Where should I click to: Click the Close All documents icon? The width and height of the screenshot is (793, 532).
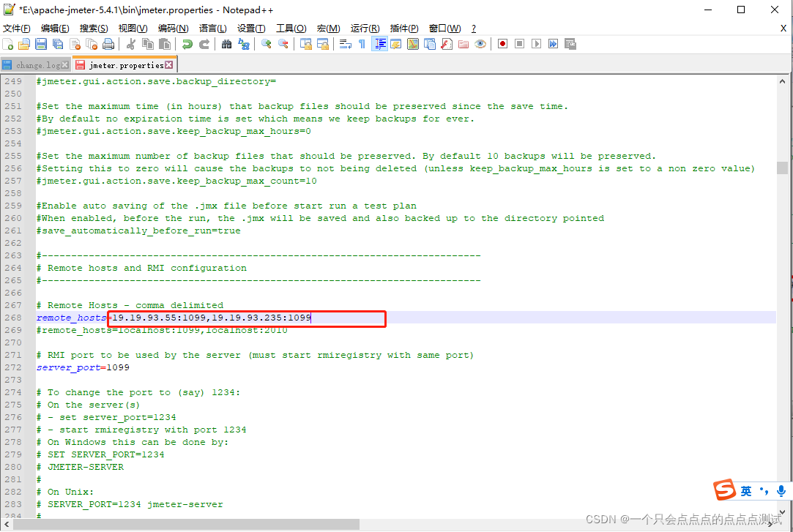[x=92, y=44]
